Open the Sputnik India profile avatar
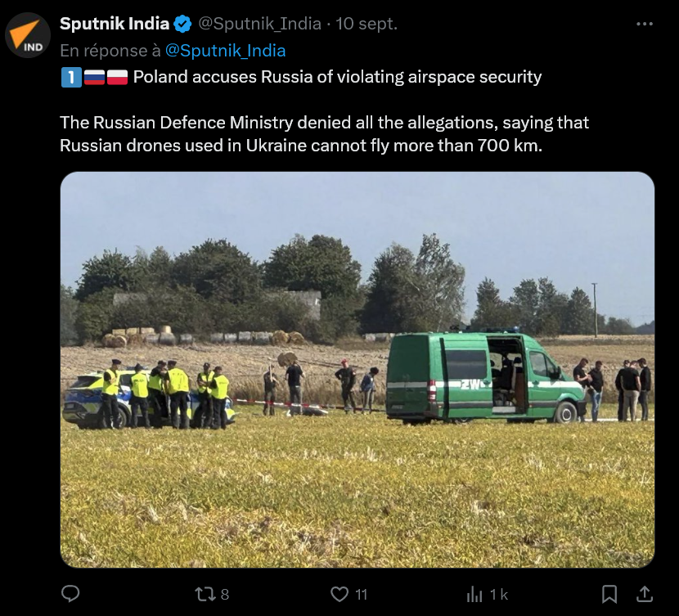679x616 pixels. 28,35
